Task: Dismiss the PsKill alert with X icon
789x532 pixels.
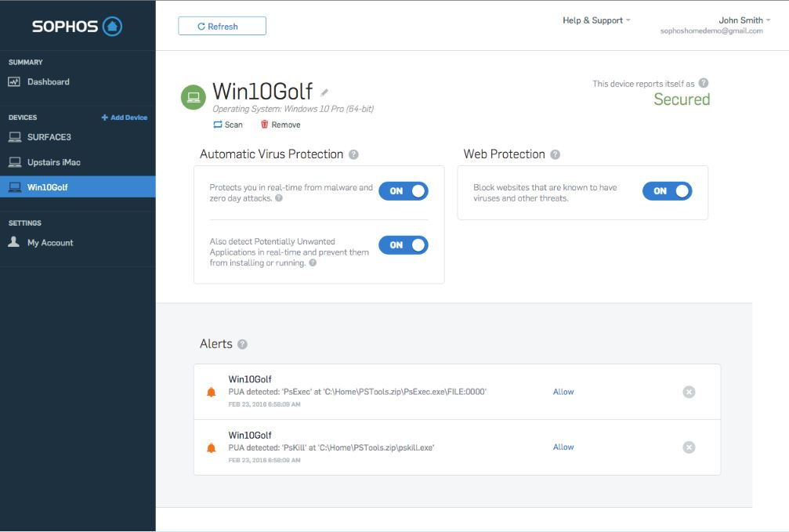Action: click(x=689, y=447)
